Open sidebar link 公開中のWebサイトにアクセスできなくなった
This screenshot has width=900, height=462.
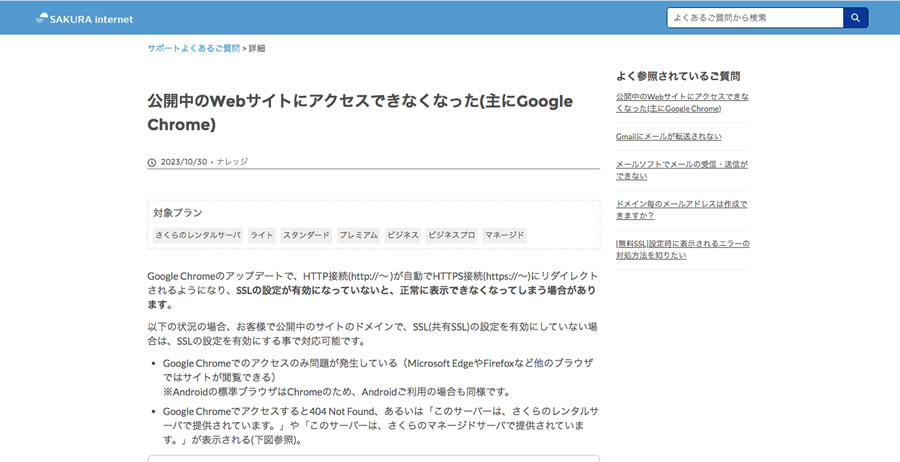click(x=682, y=102)
